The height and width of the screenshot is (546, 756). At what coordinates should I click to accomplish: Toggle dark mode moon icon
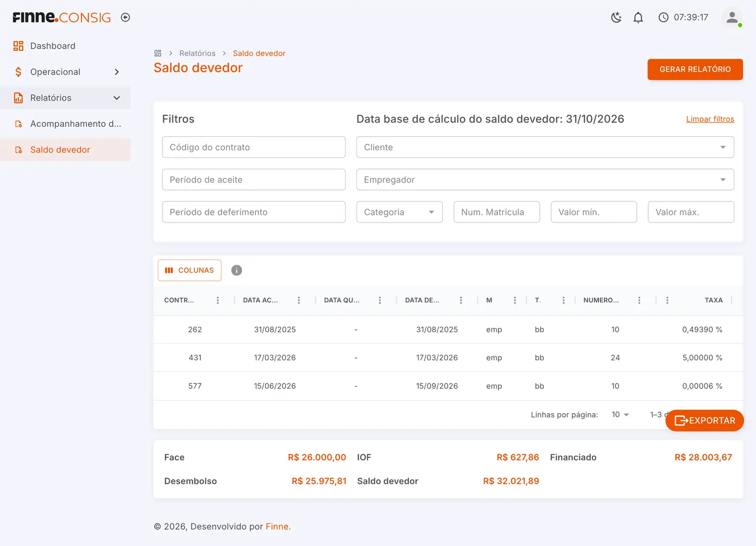point(616,17)
